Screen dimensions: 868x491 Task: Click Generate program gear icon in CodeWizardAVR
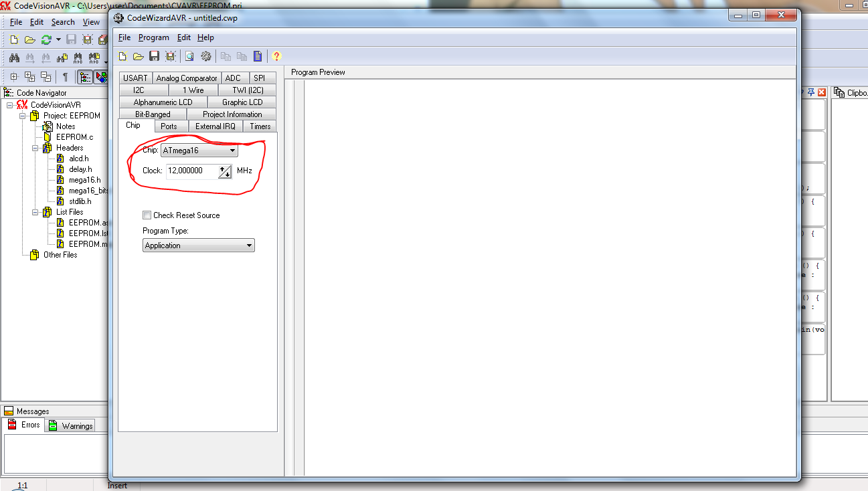pyautogui.click(x=205, y=56)
